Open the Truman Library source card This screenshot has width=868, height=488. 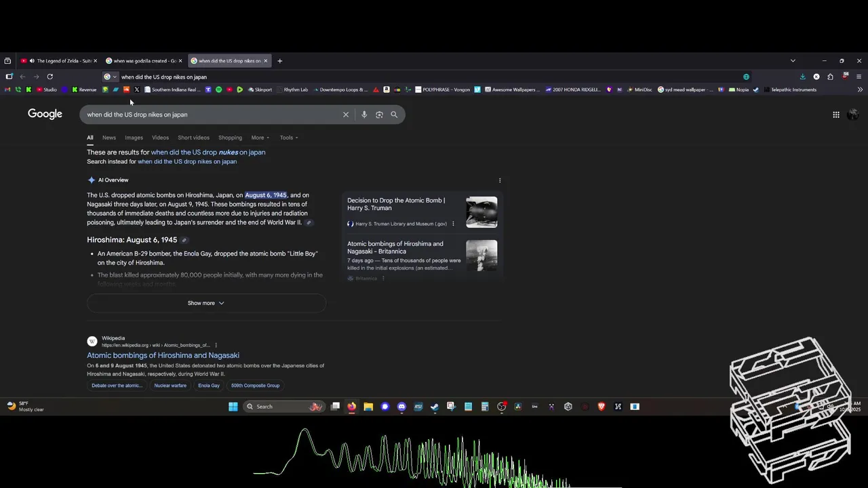pyautogui.click(x=422, y=212)
